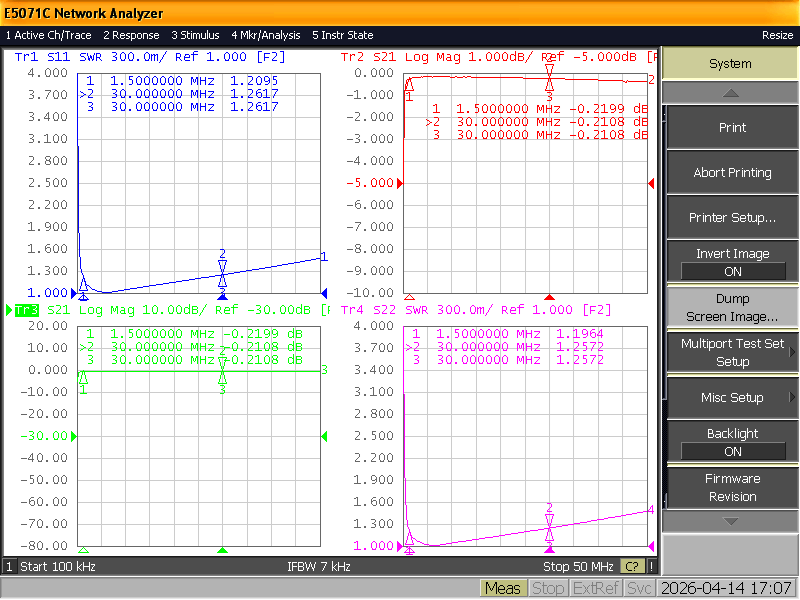Select the active Tr3 trace label
The height and width of the screenshot is (600, 800).
coord(27,310)
